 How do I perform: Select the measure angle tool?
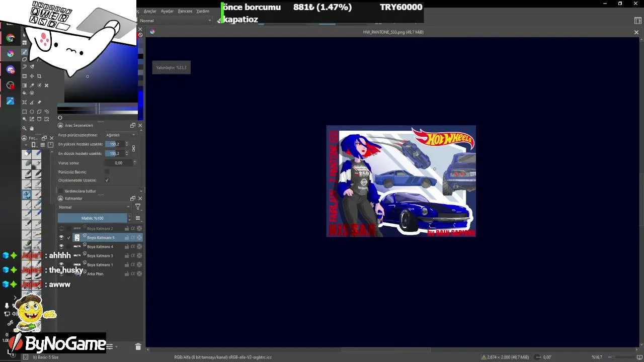[32, 103]
